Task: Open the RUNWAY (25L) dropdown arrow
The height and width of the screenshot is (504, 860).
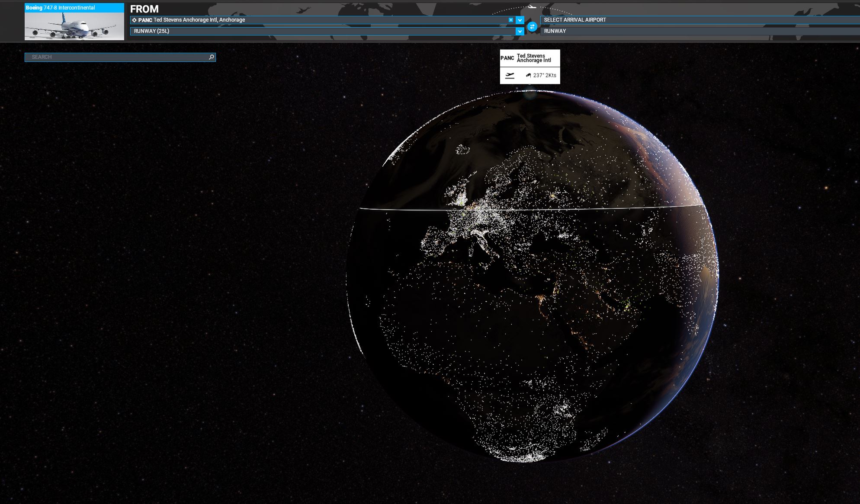Action: 520,31
